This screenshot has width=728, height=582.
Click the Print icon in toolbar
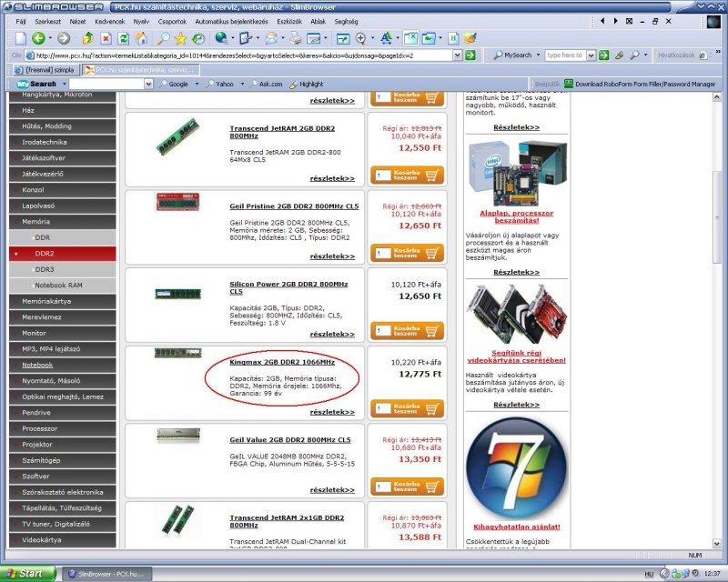(295, 38)
